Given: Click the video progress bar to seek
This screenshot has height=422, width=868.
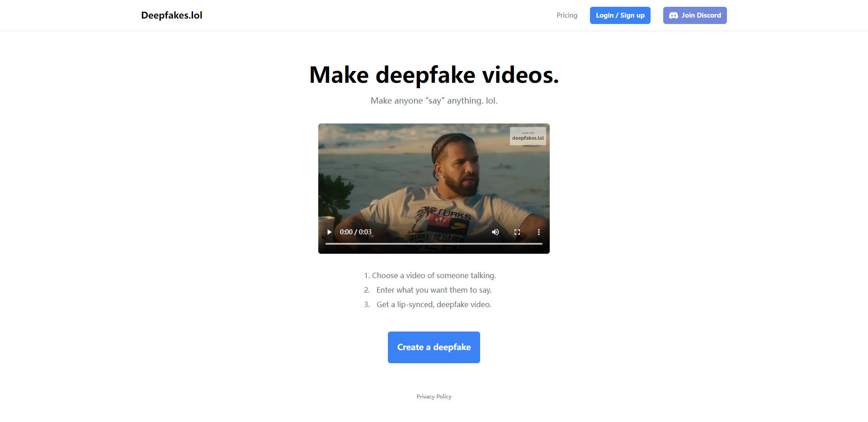Looking at the screenshot, I should tap(434, 243).
